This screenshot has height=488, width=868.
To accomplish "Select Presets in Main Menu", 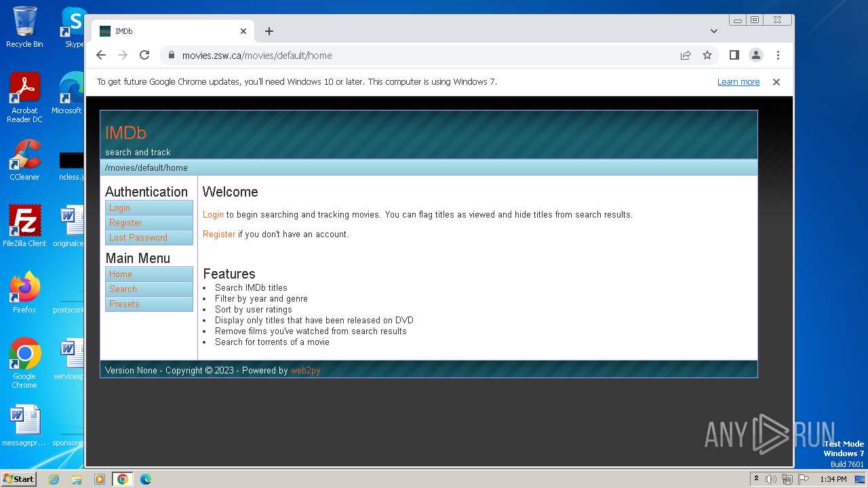I will pyautogui.click(x=149, y=304).
